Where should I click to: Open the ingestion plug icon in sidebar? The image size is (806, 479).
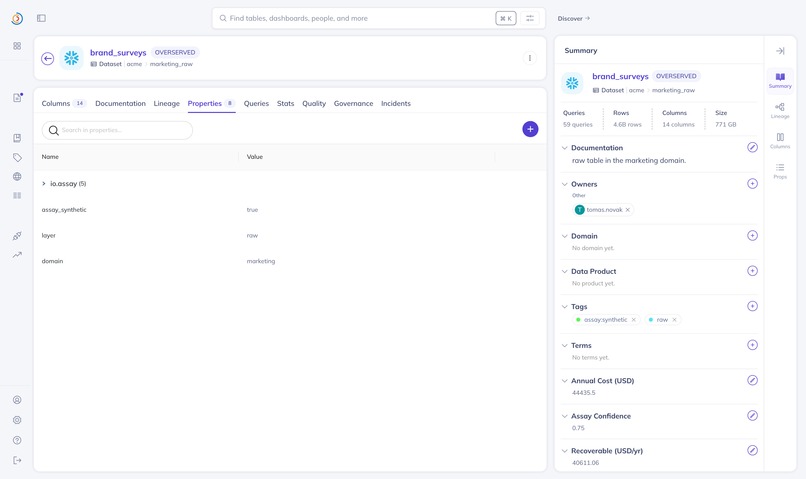[17, 235]
